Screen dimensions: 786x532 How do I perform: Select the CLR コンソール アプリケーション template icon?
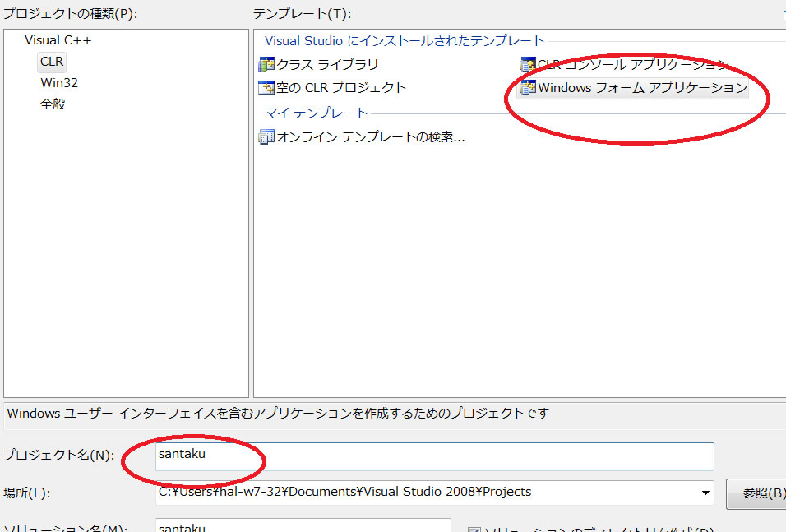coord(527,65)
